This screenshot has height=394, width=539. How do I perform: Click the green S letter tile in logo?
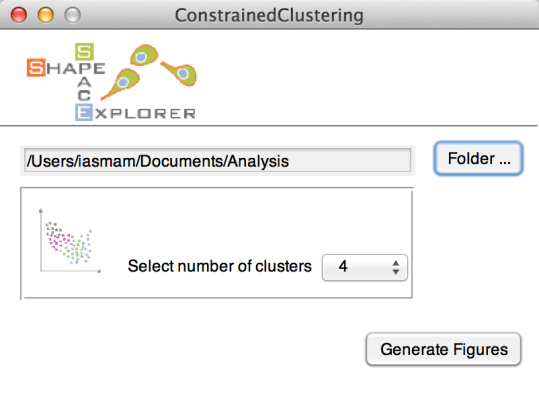85,52
